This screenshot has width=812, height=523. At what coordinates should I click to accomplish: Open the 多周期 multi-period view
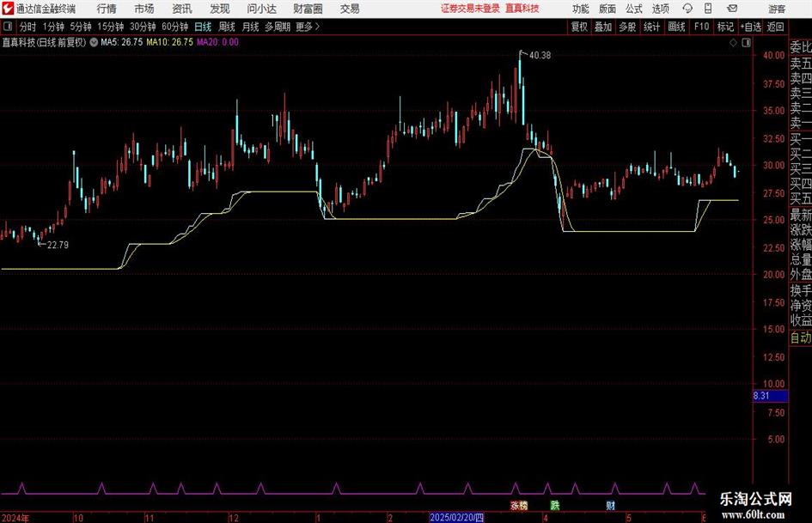point(278,27)
